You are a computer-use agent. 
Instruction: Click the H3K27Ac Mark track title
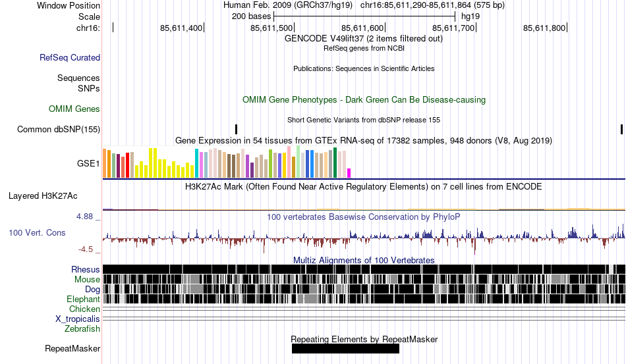pos(364,186)
